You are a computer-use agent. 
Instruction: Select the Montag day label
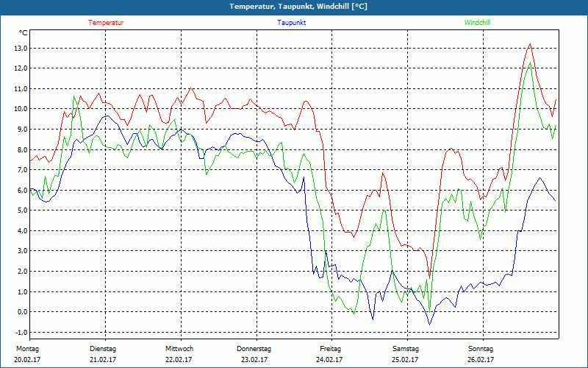27,349
